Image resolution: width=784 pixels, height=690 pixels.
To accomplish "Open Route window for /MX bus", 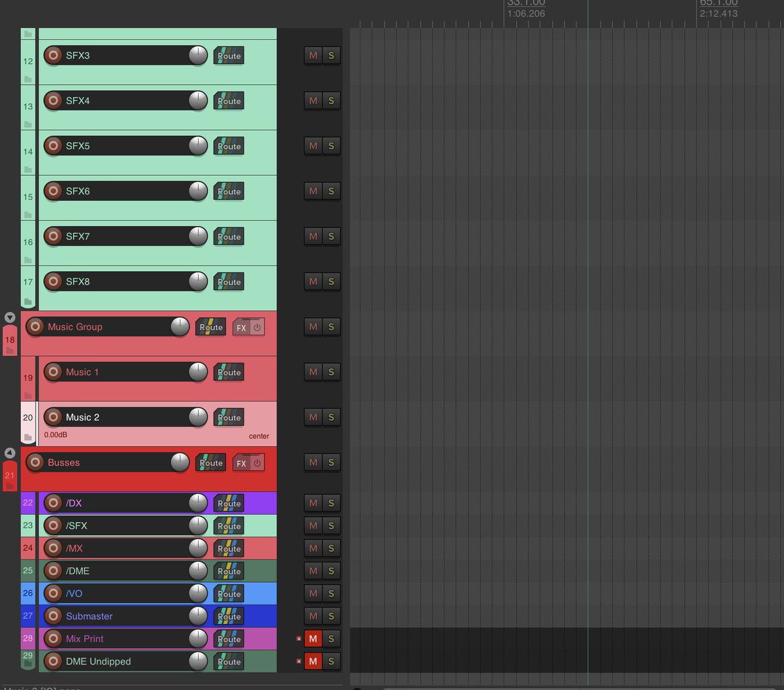I will [229, 548].
